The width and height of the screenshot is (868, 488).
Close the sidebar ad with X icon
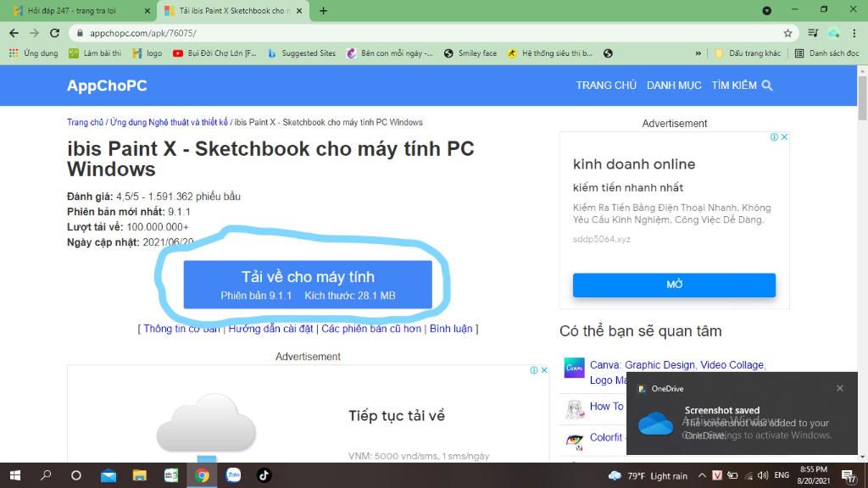click(x=784, y=137)
